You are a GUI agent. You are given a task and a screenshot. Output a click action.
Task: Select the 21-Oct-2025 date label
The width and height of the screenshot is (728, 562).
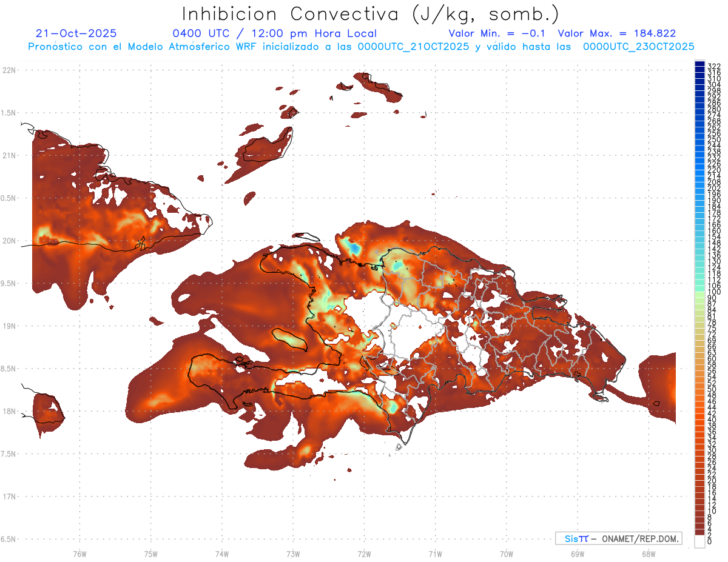(x=76, y=33)
